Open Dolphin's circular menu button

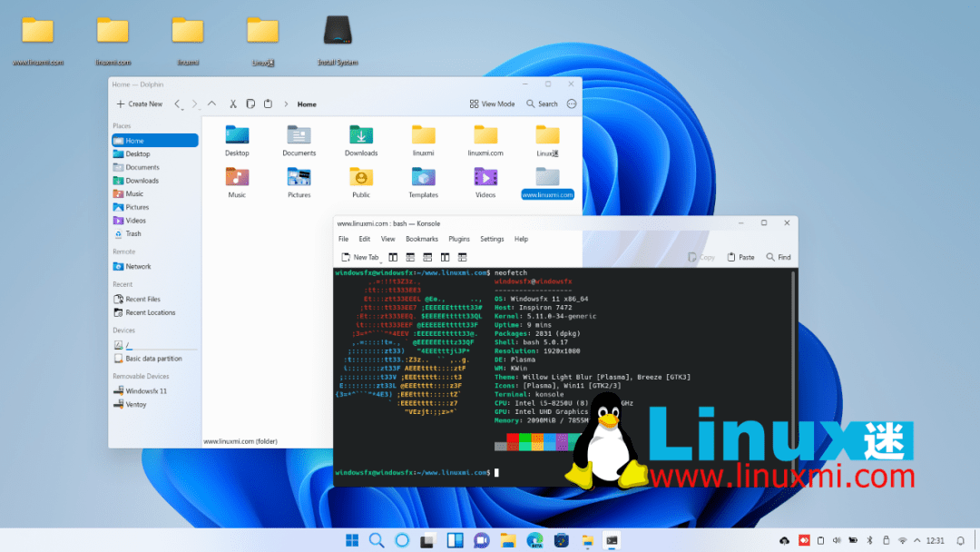tap(572, 103)
